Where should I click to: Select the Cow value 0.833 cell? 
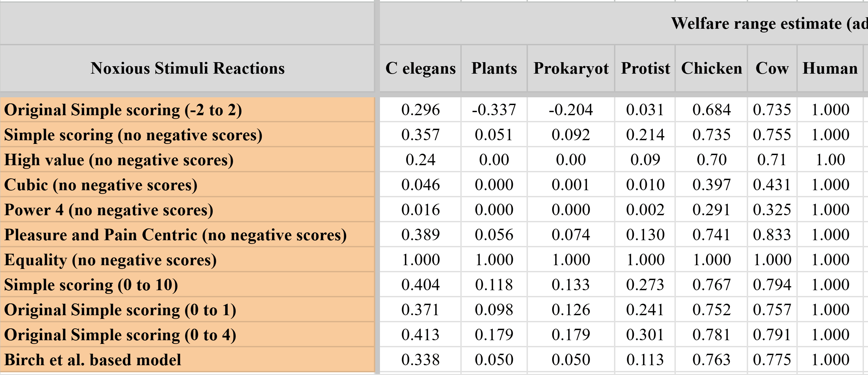[772, 235]
